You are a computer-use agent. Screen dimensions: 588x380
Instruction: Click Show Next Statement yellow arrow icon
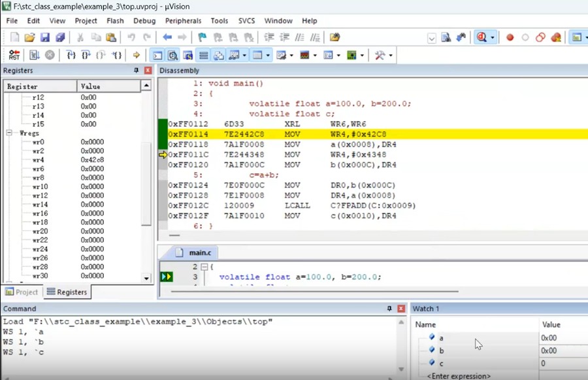tap(137, 56)
